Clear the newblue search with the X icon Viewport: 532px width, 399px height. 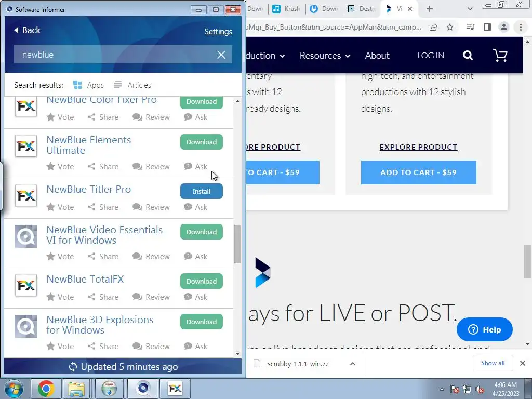click(221, 55)
